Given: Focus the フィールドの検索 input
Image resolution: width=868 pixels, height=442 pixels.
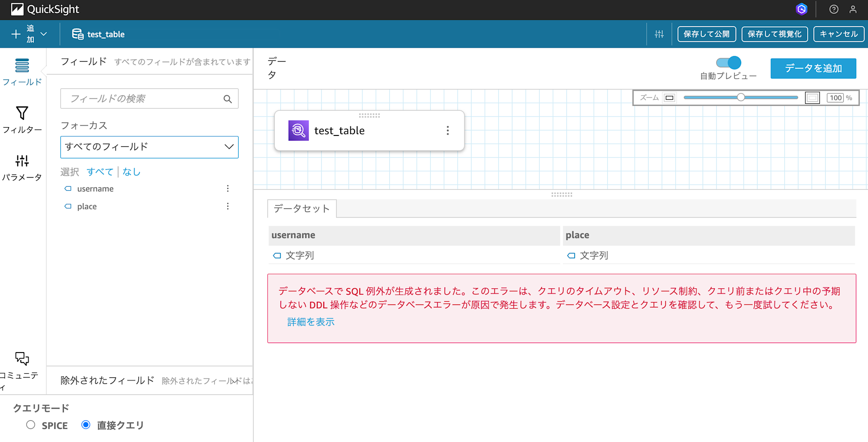Looking at the screenshot, I should point(149,99).
